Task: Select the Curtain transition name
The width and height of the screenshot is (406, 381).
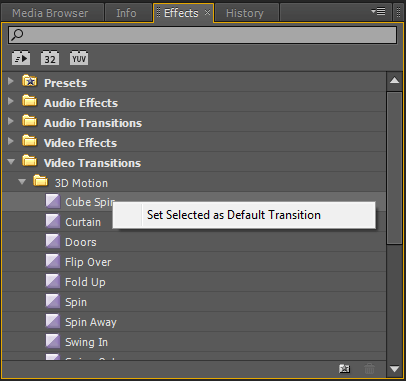Action: [83, 222]
